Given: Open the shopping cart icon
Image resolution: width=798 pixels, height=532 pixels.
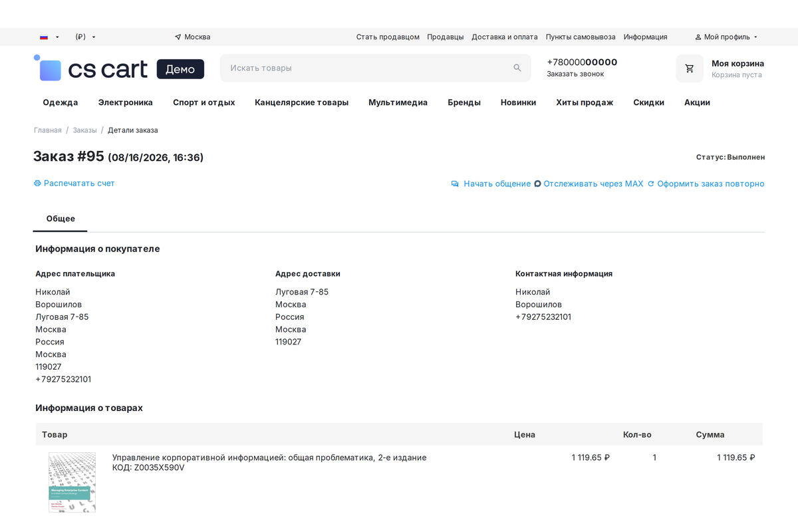Looking at the screenshot, I should (690, 68).
